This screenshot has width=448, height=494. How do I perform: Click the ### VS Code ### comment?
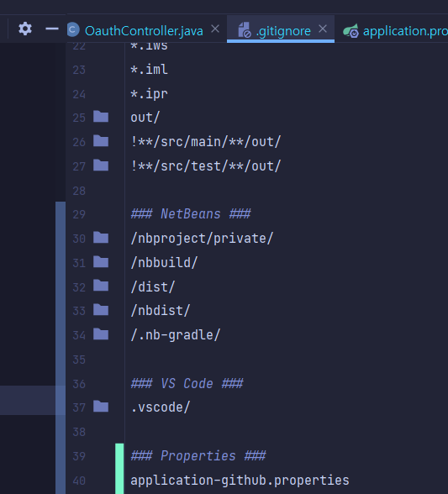(x=187, y=383)
